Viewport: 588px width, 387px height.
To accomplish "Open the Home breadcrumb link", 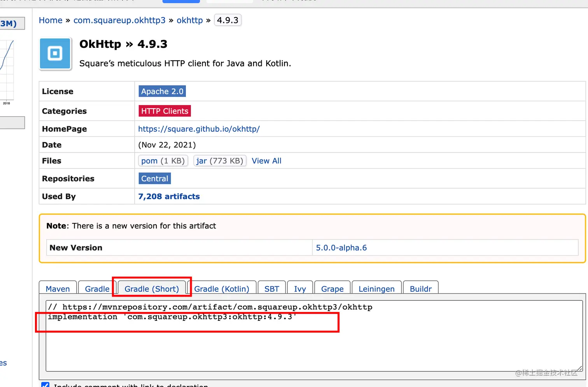I will click(x=51, y=20).
